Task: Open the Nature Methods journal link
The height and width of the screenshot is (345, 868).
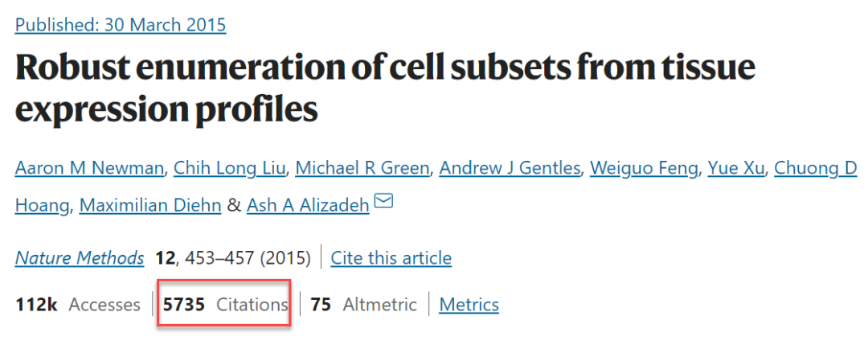Action: click(80, 258)
